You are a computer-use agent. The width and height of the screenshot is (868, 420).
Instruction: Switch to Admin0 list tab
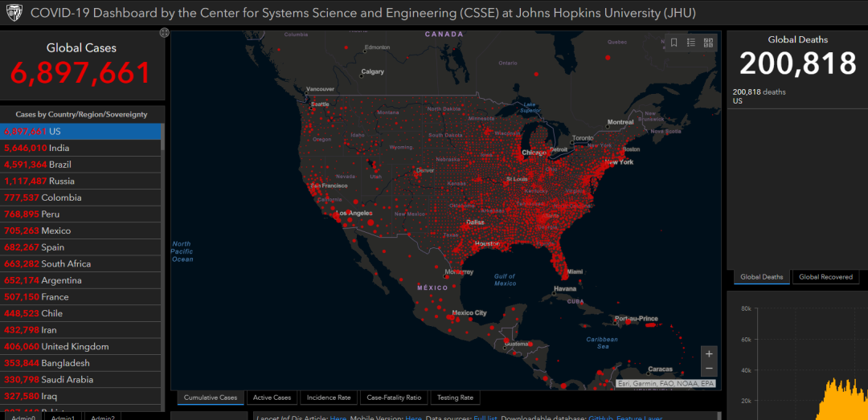(x=23, y=417)
